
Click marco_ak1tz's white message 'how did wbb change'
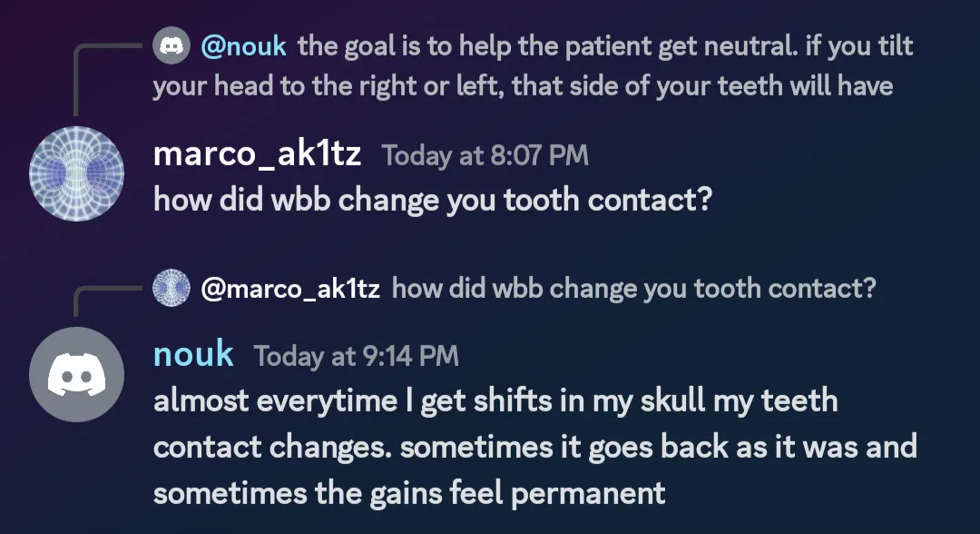(433, 200)
